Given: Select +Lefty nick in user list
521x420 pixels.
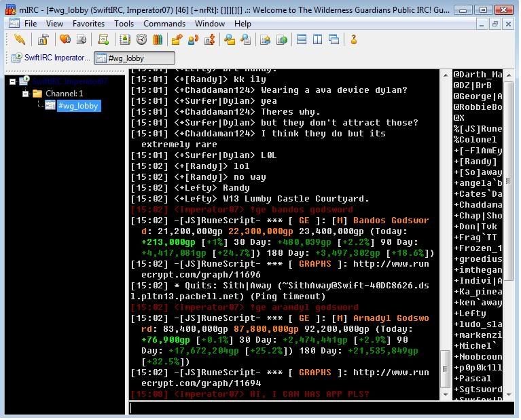Looking at the screenshot, I should 470,313.
